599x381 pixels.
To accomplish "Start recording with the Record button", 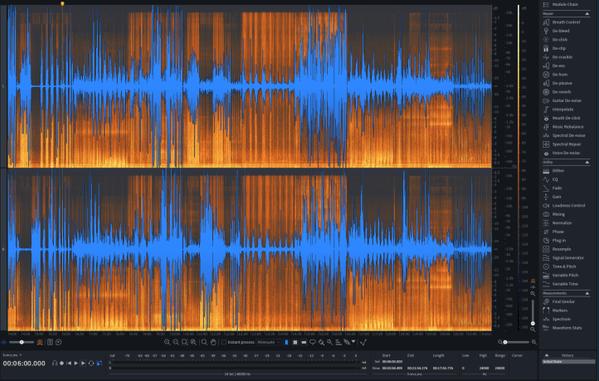I will click(x=62, y=363).
